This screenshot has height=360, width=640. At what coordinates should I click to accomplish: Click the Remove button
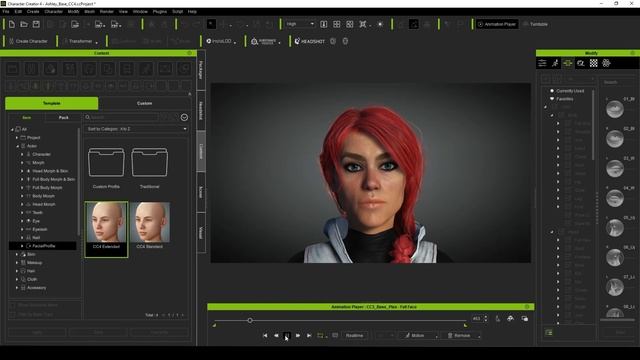tap(460, 336)
